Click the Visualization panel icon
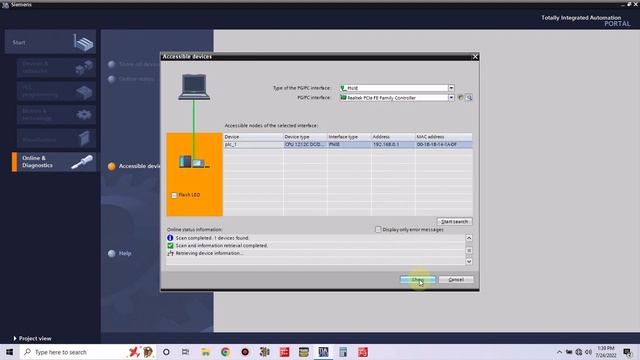The height and width of the screenshot is (360, 640). (84, 139)
